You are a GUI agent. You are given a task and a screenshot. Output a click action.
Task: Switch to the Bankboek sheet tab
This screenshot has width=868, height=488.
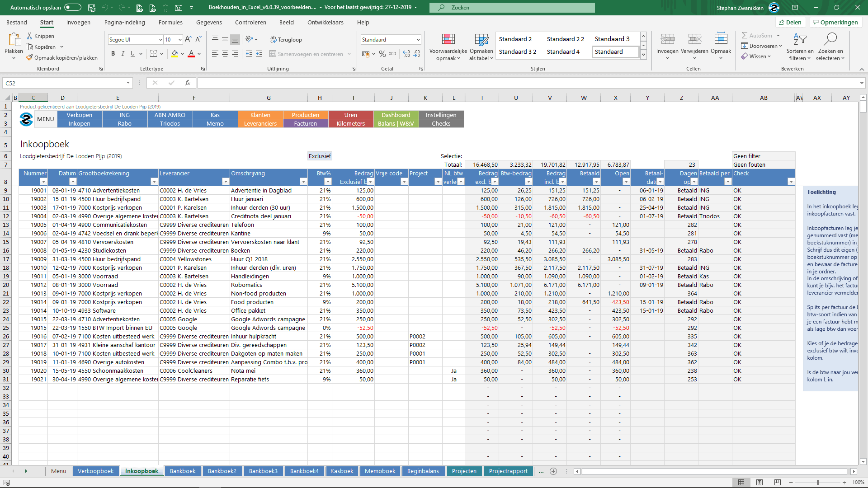pyautogui.click(x=183, y=471)
